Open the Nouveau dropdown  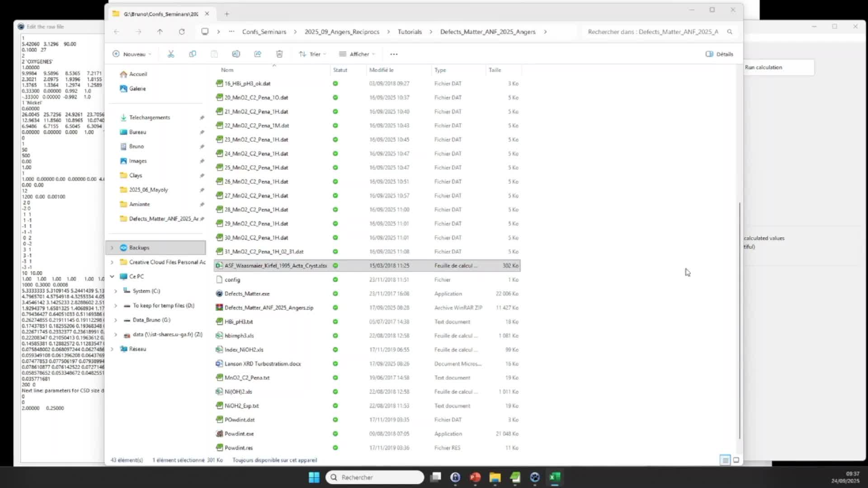pyautogui.click(x=132, y=54)
